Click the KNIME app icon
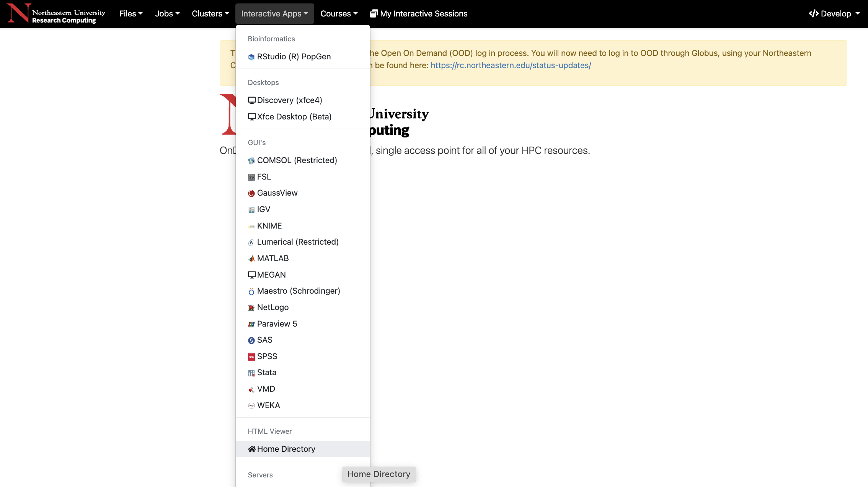Screen dimensions: 868x487 coord(251,226)
